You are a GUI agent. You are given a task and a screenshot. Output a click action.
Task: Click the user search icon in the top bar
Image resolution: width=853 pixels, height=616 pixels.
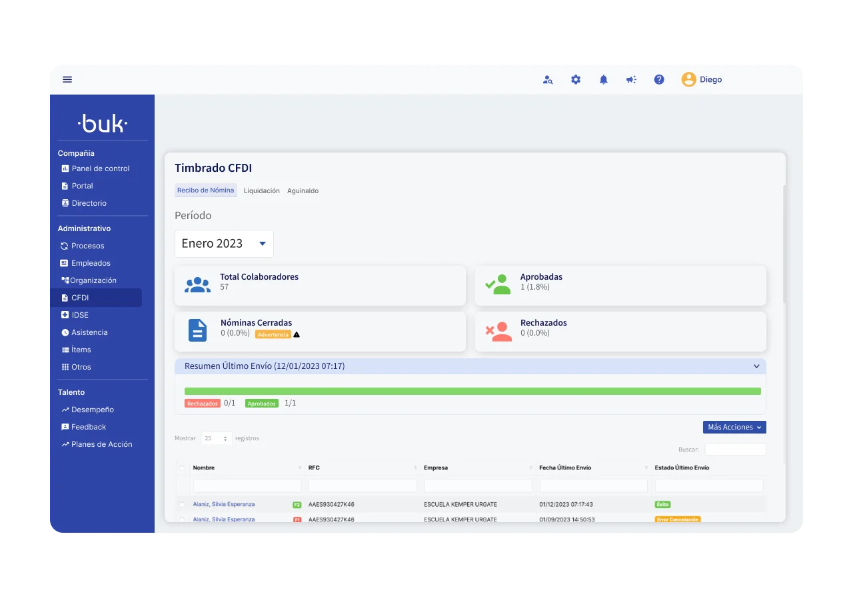[x=548, y=80]
